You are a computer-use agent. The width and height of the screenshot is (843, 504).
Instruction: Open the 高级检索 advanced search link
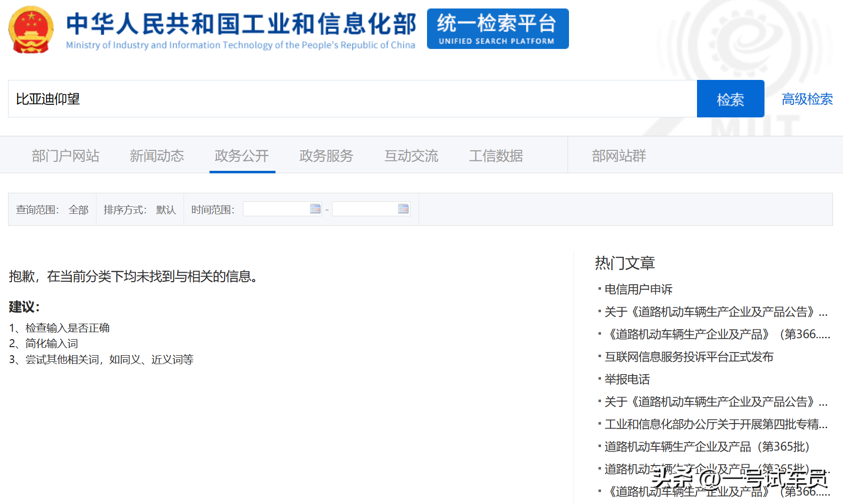807,99
